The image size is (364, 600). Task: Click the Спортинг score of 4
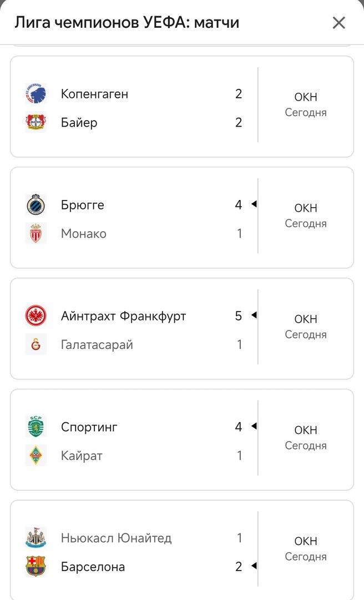(x=239, y=427)
